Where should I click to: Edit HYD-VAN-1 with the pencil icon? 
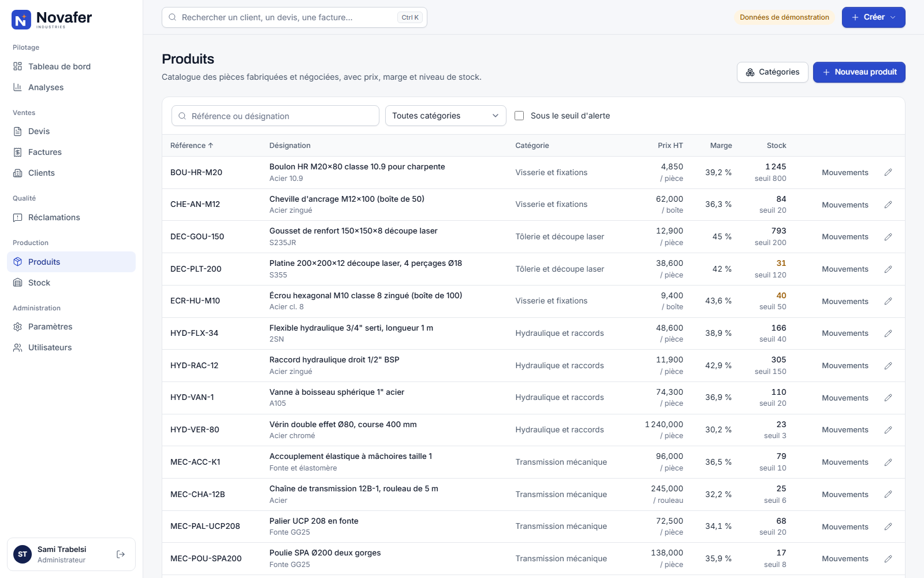click(x=888, y=398)
